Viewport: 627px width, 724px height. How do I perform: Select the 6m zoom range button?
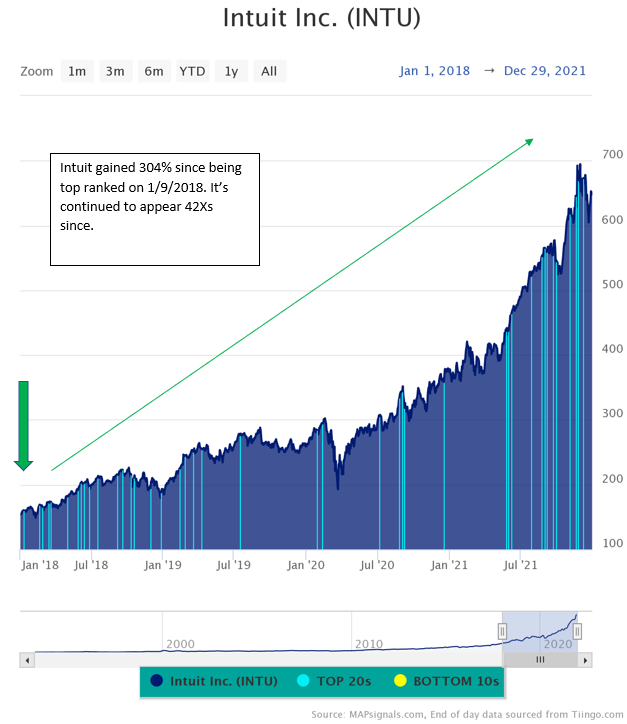(x=154, y=71)
